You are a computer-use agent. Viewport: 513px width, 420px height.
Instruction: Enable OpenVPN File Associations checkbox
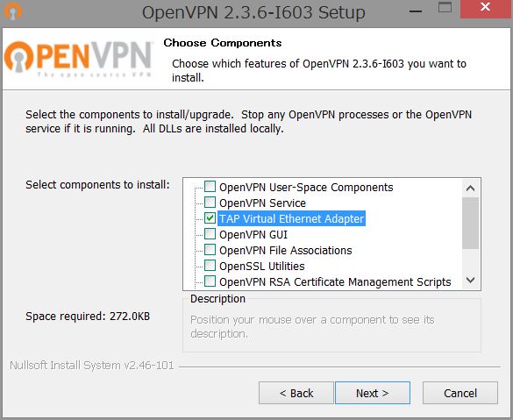tap(210, 250)
